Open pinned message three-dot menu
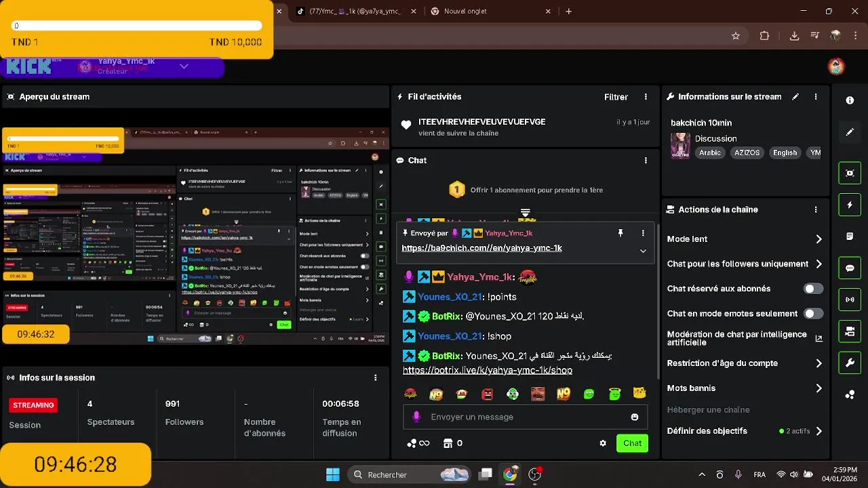The width and height of the screenshot is (868, 488). click(643, 233)
